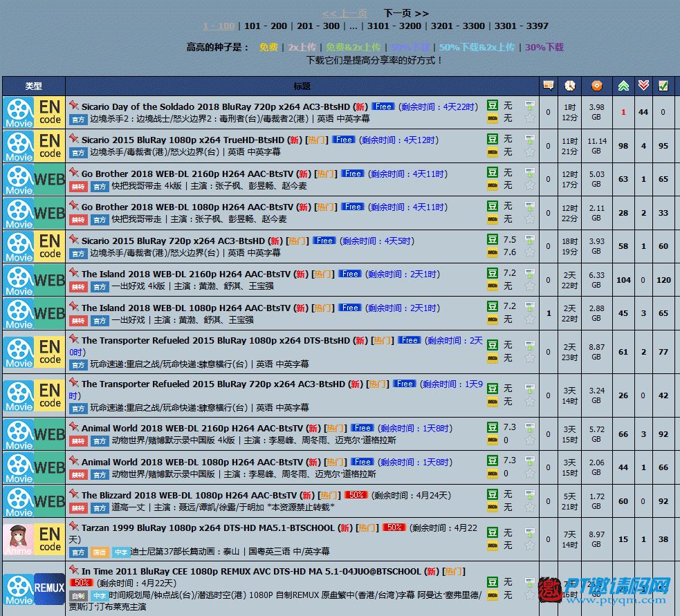Viewport: 680px width, 616px height.
Task: Open Go Brother 2018 WEB-DL 2160p title
Action: coord(187,174)
